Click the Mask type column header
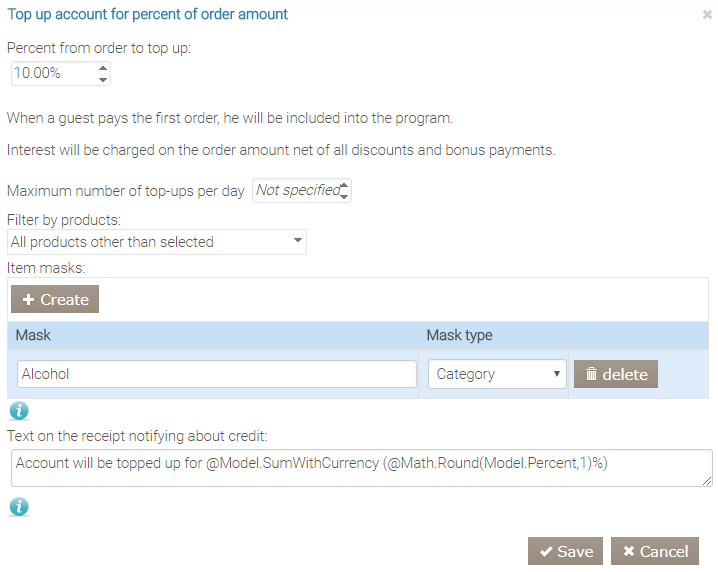The image size is (718, 572). tap(493, 335)
